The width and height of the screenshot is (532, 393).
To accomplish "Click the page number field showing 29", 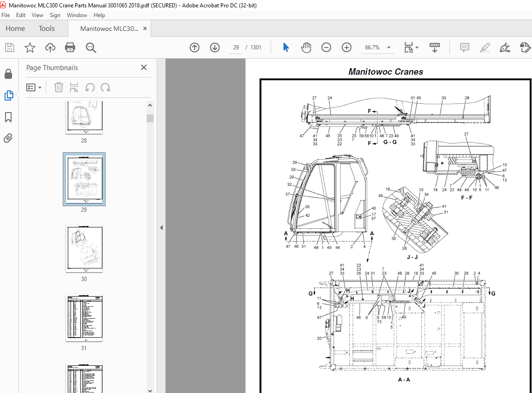I will (x=236, y=48).
